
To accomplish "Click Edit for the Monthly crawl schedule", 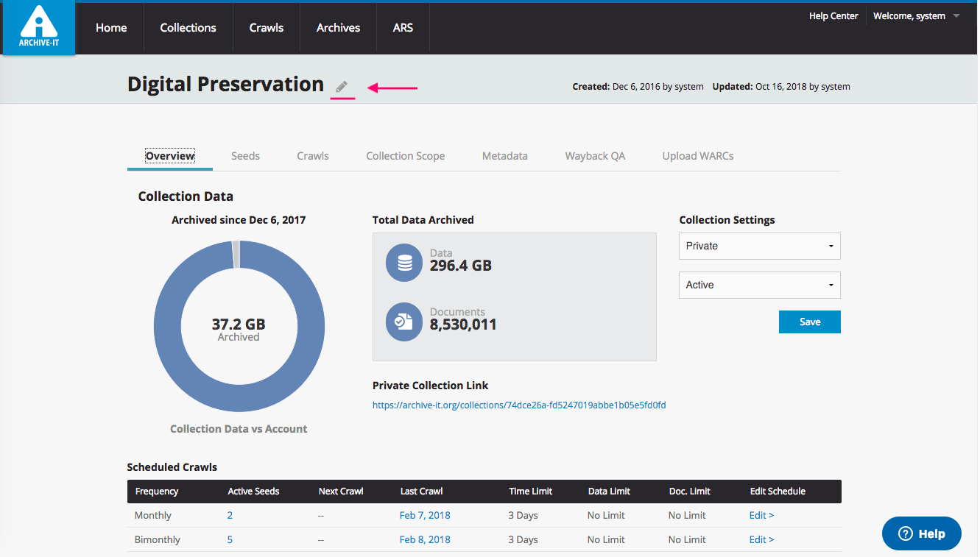I will pyautogui.click(x=761, y=515).
